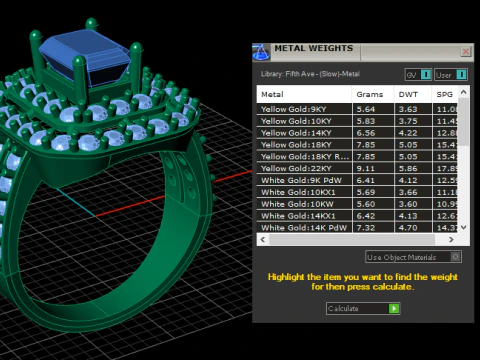Sort by the SPG column header
Viewport: 480px width, 360px height.
point(445,94)
